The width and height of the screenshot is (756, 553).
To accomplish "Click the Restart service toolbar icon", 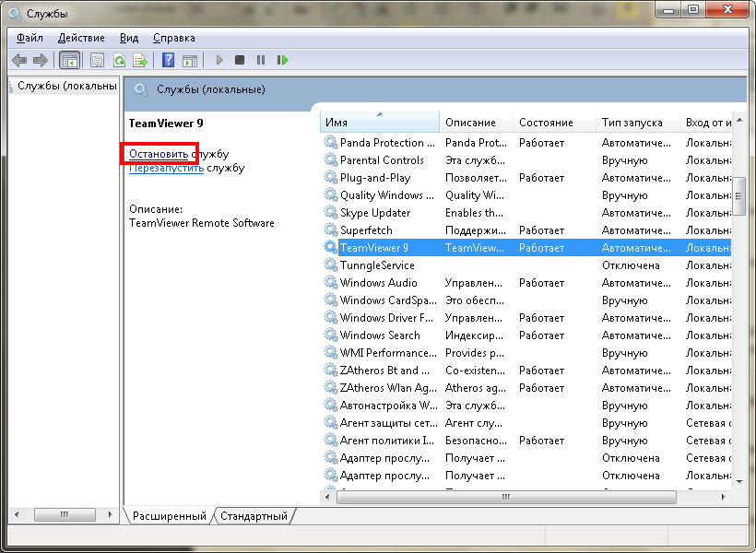I will tap(282, 60).
